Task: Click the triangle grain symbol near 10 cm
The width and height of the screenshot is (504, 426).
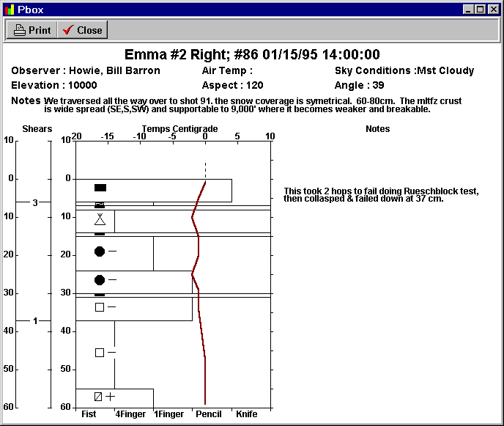Action: 100,219
